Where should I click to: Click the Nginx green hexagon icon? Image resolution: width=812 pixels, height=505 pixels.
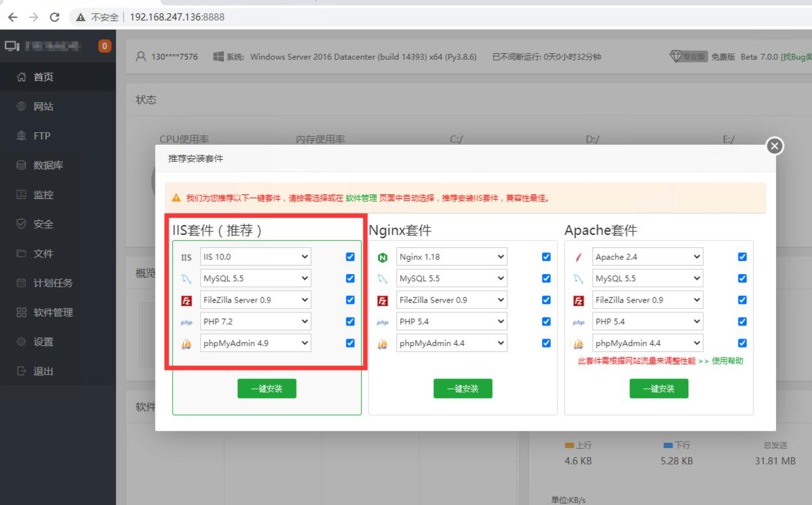[x=383, y=258]
